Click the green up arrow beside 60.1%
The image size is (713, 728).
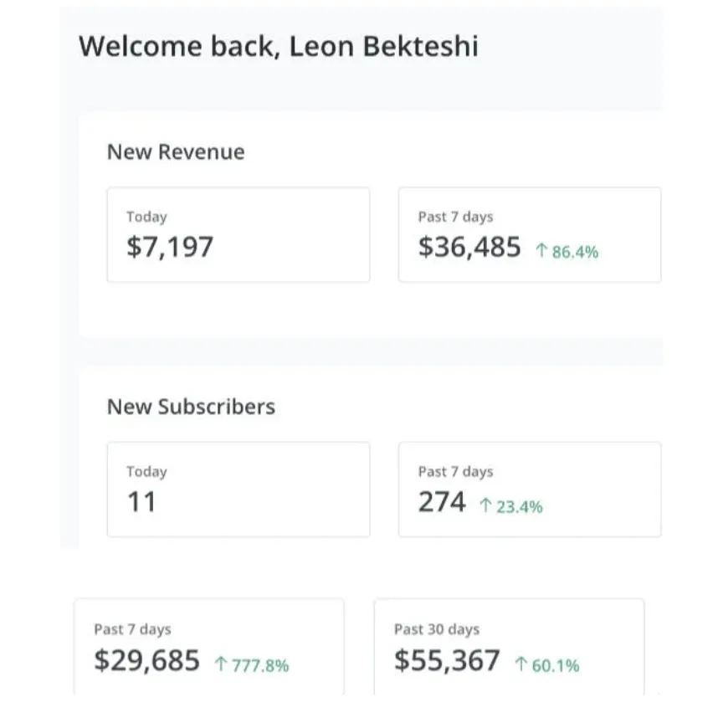[521, 664]
